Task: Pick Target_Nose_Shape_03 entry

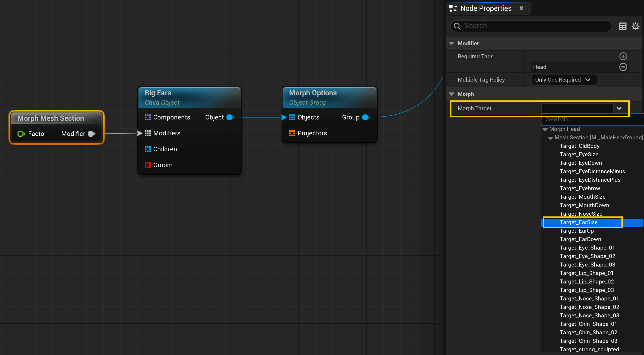Action: (x=589, y=316)
